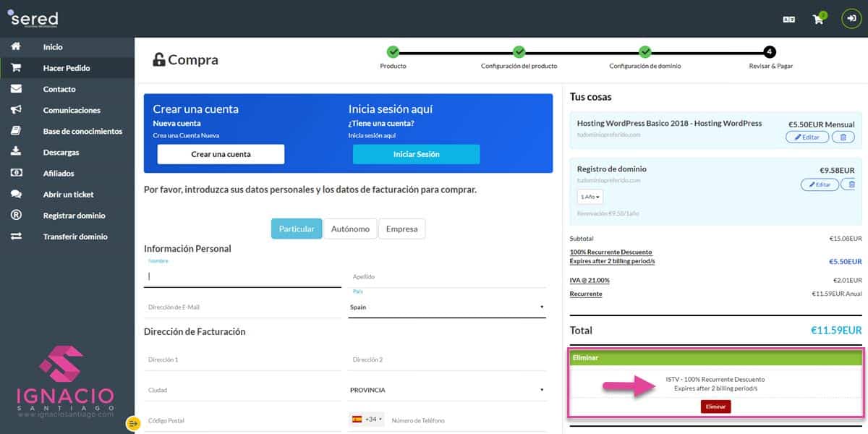Click Editar for Registro de dominio
Viewport: 868px width, 434px height.
[820, 184]
